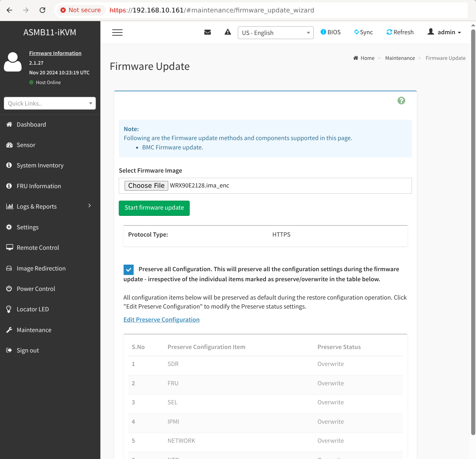Click the Remote Control monitor icon

(x=10, y=247)
